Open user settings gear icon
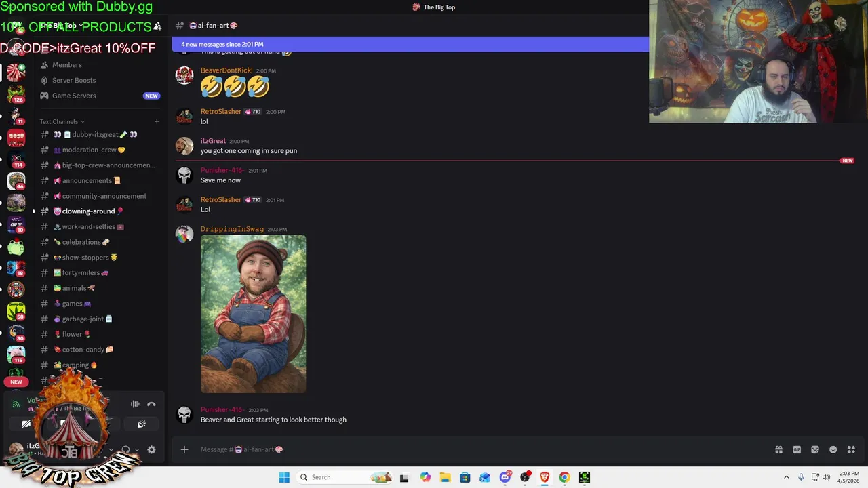Viewport: 868px width, 488px height. (x=151, y=449)
